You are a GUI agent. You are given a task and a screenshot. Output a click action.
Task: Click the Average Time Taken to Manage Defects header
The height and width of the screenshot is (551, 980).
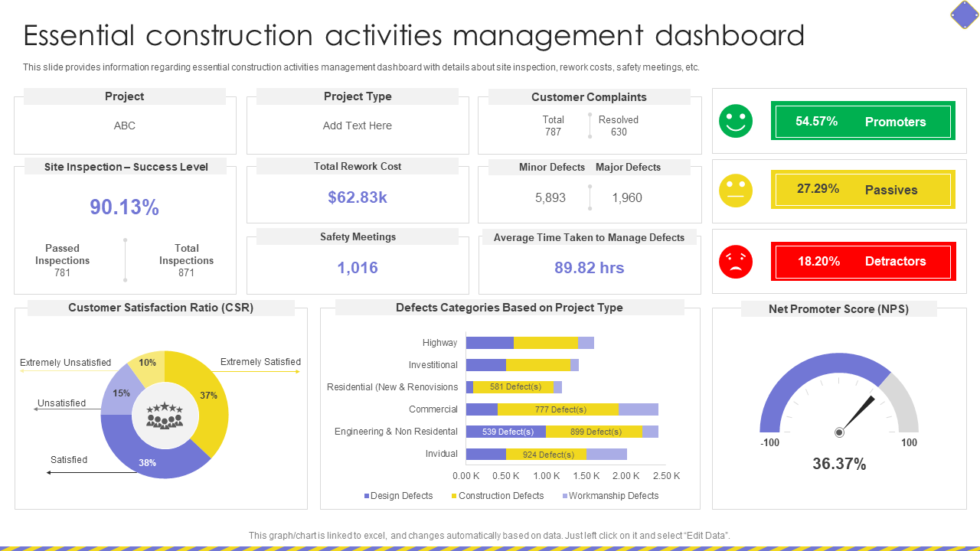589,237
